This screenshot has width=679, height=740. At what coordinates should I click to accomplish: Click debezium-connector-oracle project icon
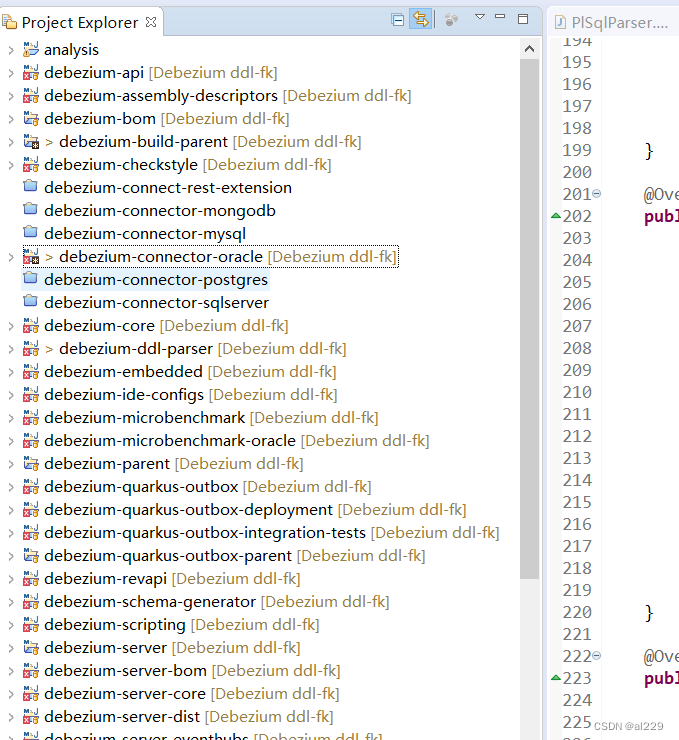(x=31, y=256)
